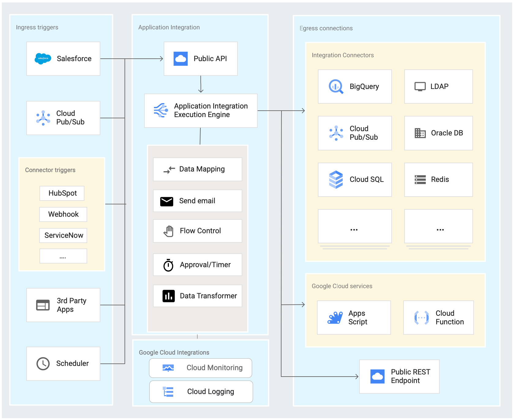Select the BigQuery magnifier icon
Image resolution: width=514 pixels, height=420 pixels.
336,87
